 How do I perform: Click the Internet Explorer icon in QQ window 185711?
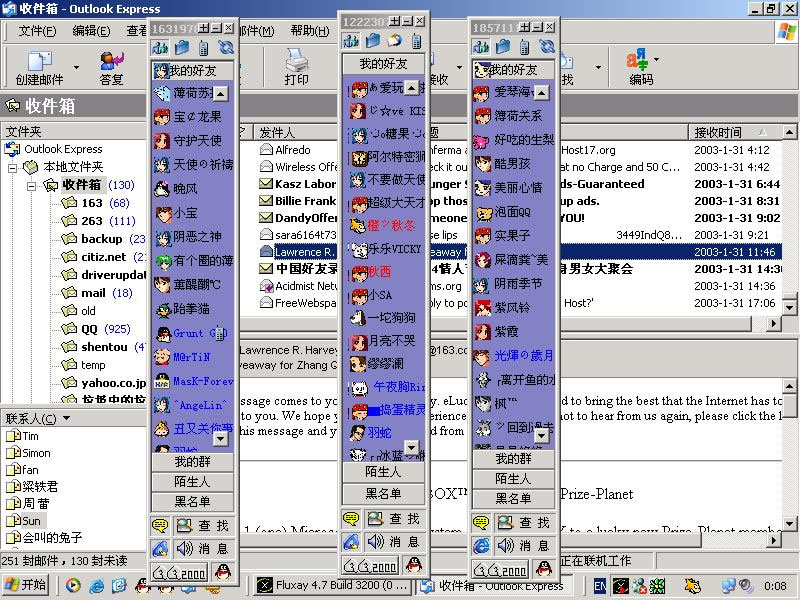(481, 546)
